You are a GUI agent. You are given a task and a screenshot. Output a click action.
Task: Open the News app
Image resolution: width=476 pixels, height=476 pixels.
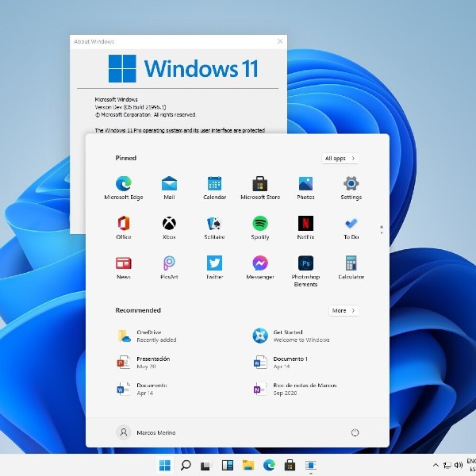click(x=124, y=267)
